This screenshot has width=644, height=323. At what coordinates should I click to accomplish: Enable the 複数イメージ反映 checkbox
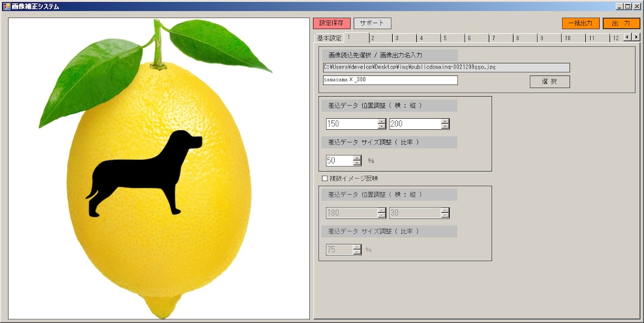click(325, 178)
